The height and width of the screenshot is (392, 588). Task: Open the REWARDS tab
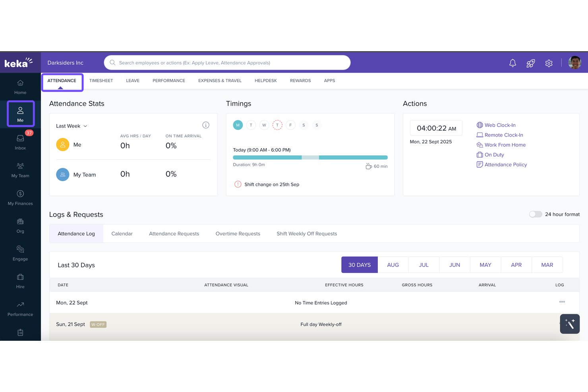point(300,81)
